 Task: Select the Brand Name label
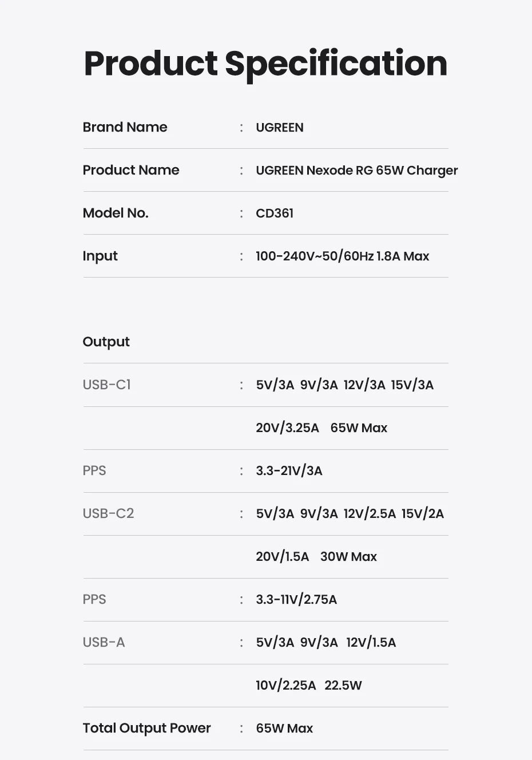point(125,127)
